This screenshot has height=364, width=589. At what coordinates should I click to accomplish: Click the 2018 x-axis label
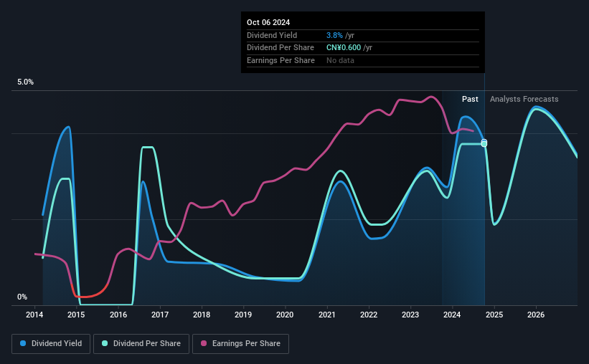point(202,315)
